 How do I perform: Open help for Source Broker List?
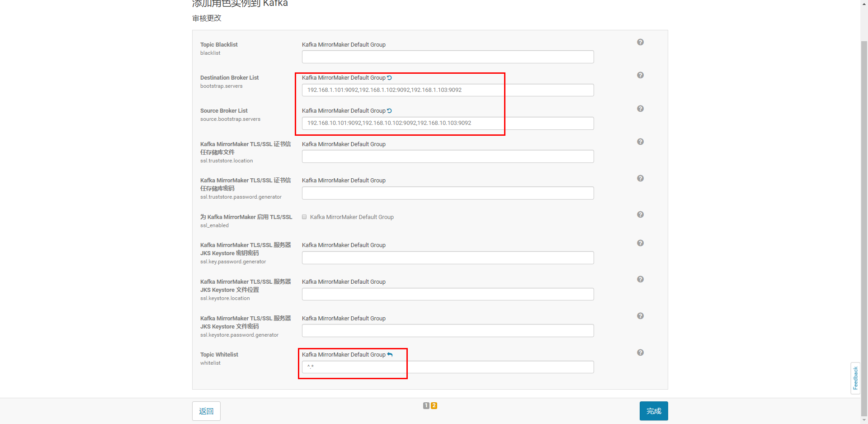coord(640,108)
